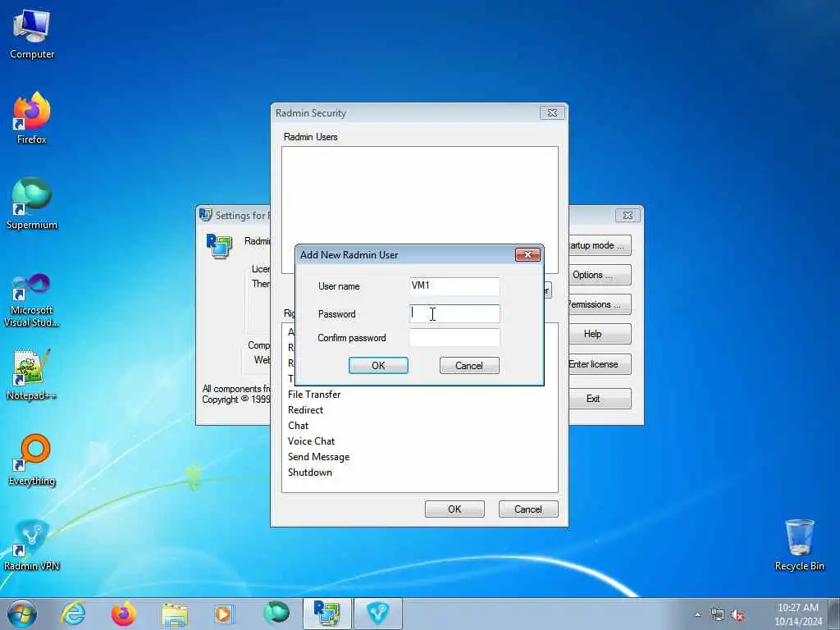Click Enter license in the Settings window
The width and height of the screenshot is (840, 630).
(x=600, y=364)
